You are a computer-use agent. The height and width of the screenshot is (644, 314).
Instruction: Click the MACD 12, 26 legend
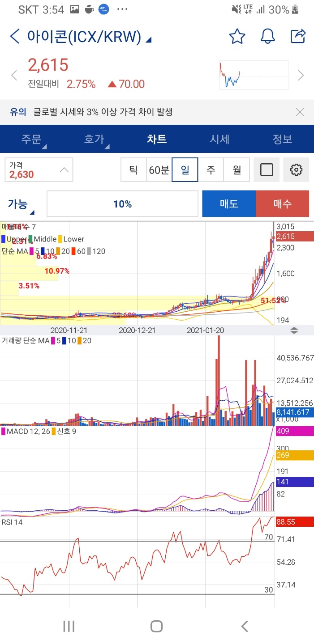click(26, 432)
